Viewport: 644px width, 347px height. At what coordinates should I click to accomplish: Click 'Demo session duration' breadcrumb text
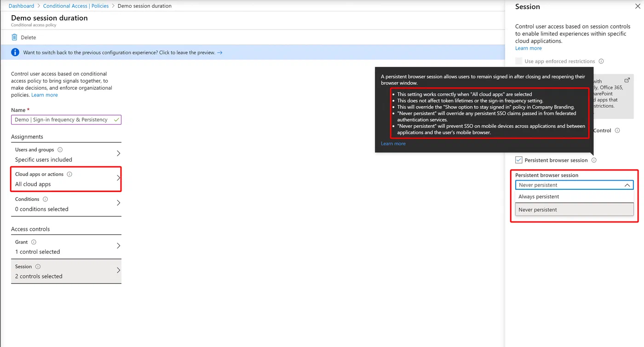click(144, 6)
